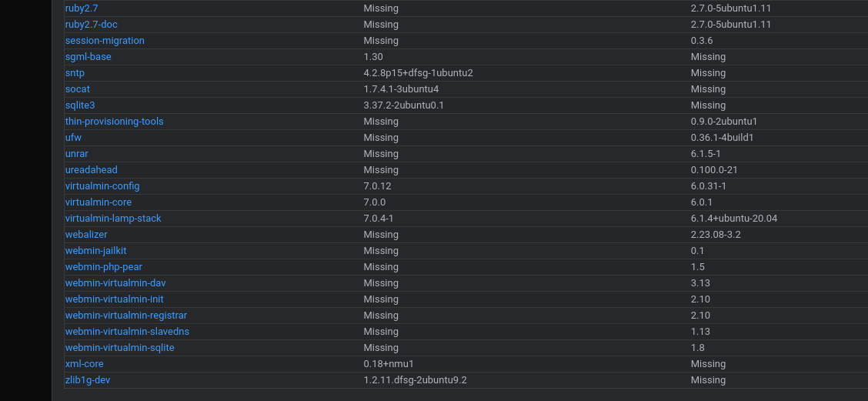This screenshot has height=401, width=868.
Task: View the sqlite3 package details
Action: pos(80,105)
